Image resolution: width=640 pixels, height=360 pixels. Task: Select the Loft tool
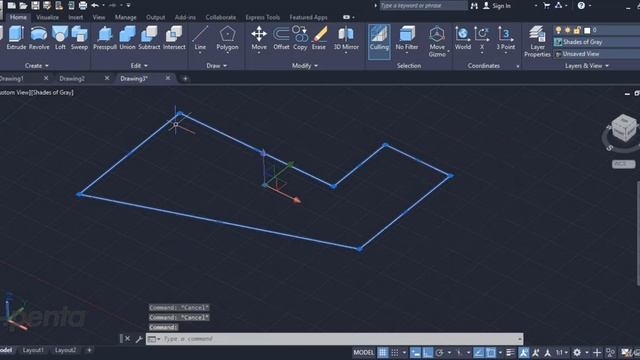coord(60,38)
